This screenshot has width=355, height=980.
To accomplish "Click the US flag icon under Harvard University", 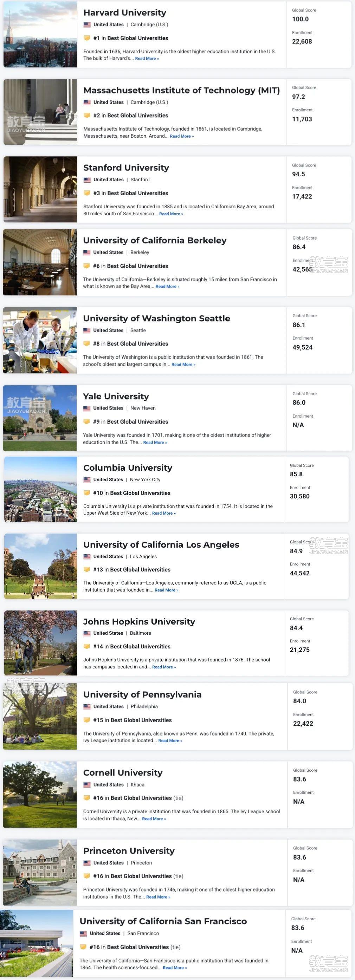I will pos(87,25).
